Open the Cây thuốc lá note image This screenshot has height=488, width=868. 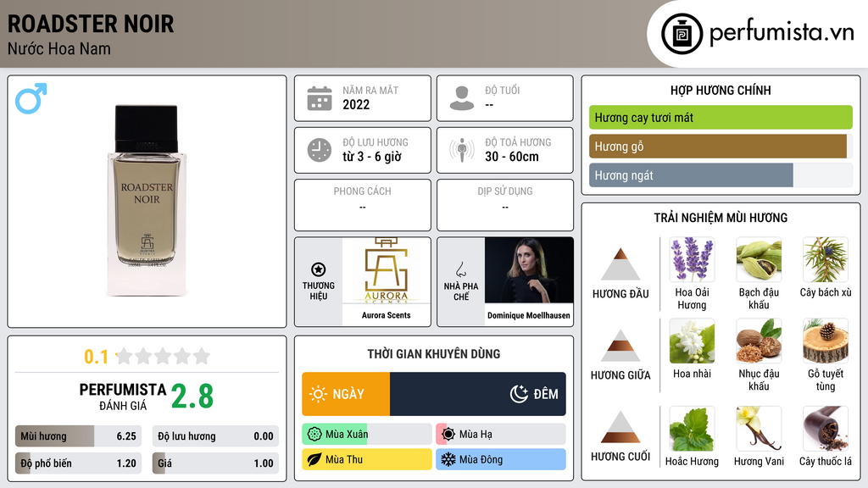coord(826,430)
